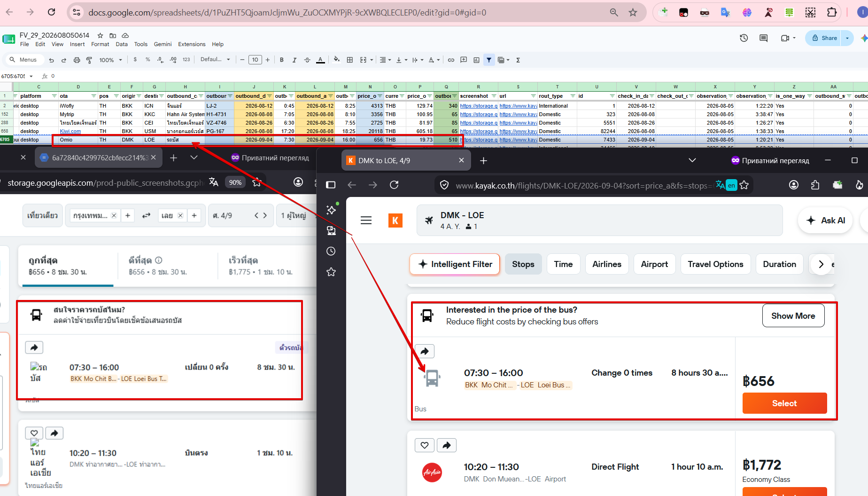Select the เร็วที่สุด fastest sort tab

point(261,266)
